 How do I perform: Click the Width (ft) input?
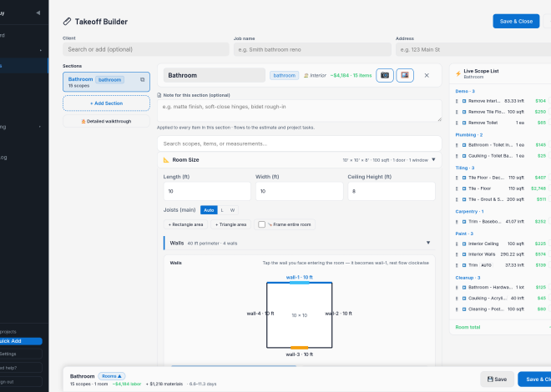pos(300,191)
